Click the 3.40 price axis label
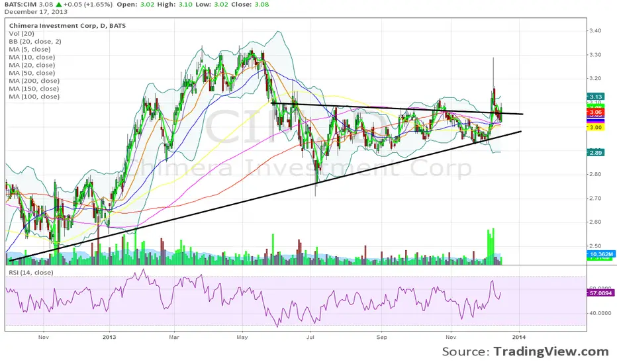This screenshot has width=617, height=364. click(595, 30)
